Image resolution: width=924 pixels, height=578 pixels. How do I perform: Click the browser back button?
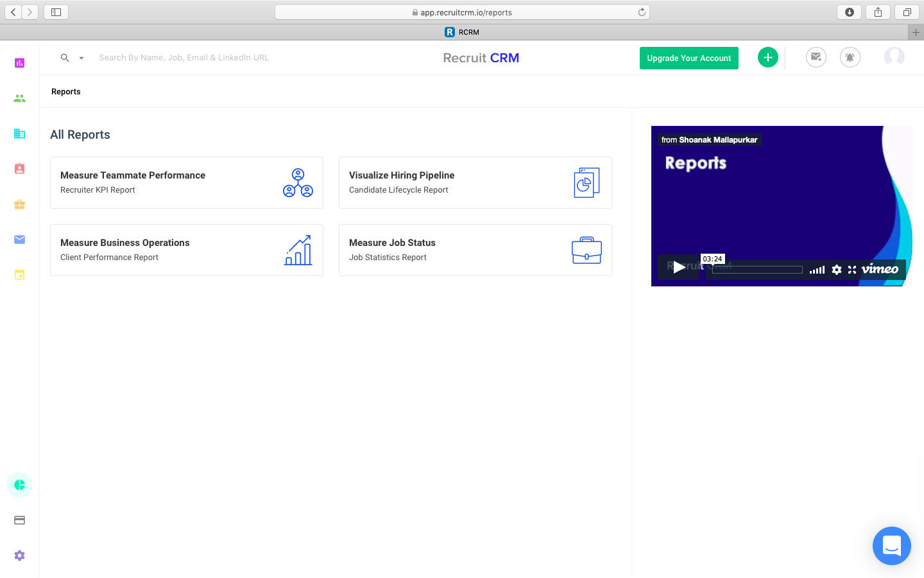(x=13, y=12)
